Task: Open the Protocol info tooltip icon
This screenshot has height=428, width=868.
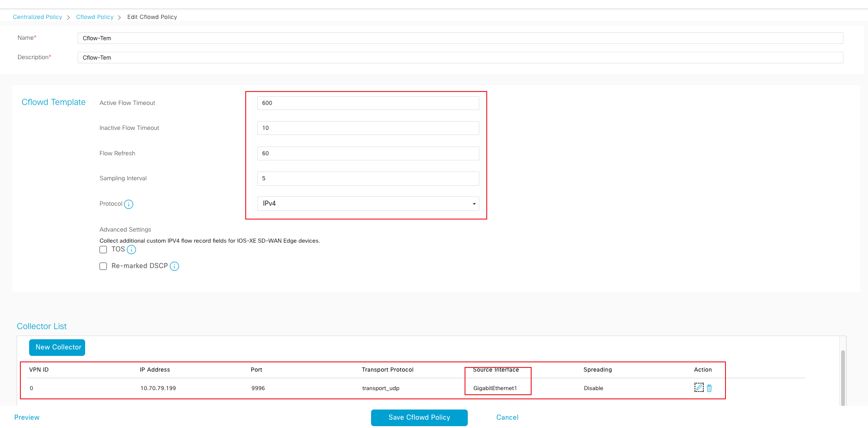Action: coord(129,204)
